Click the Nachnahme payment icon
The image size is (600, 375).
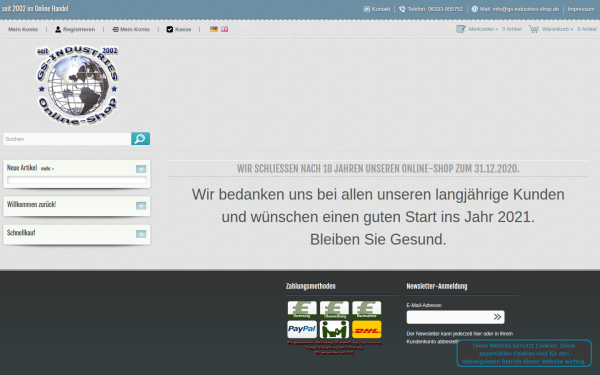coord(367,310)
